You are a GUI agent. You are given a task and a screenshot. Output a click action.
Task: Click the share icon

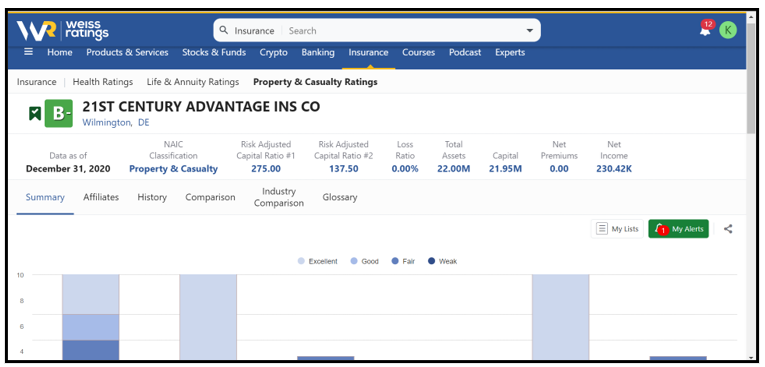pos(728,228)
